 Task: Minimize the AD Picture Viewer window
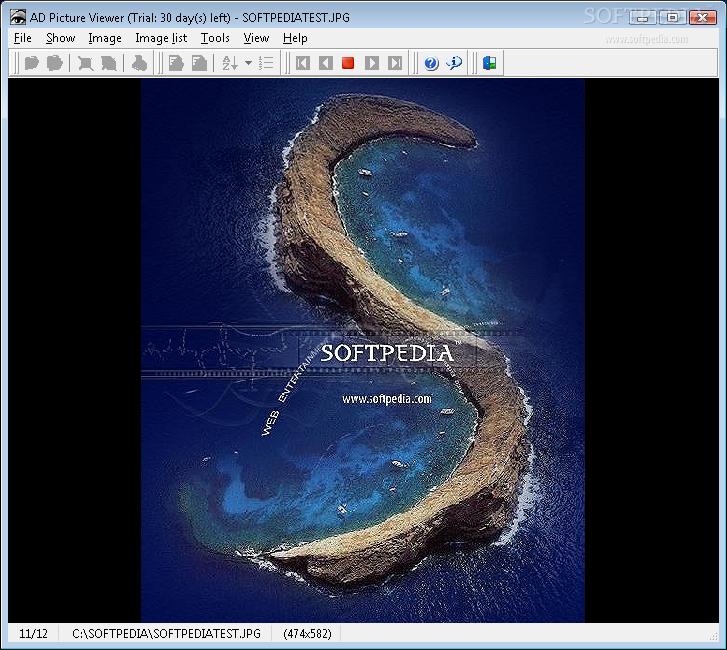tap(642, 18)
